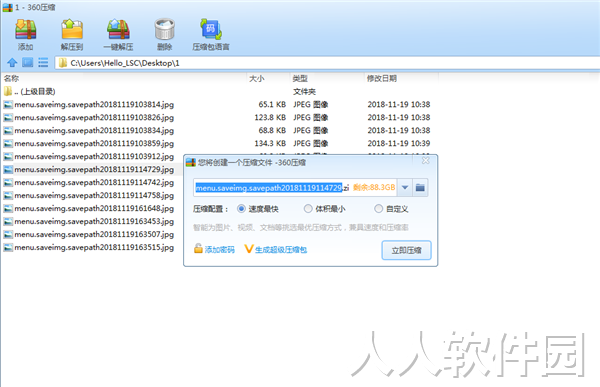The width and height of the screenshot is (600, 387).
Task: Go up one folder with blue arrow
Action: point(12,62)
